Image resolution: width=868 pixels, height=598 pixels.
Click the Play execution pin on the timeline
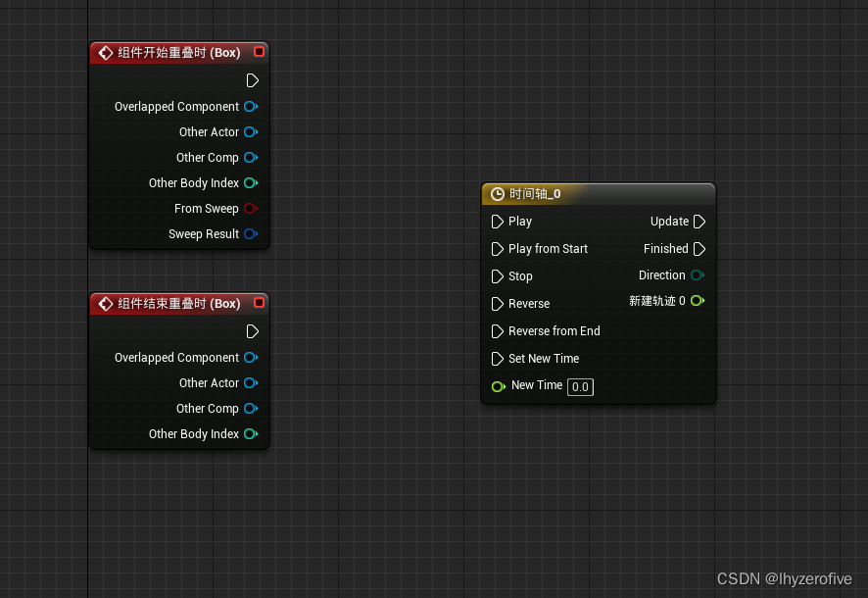(497, 222)
